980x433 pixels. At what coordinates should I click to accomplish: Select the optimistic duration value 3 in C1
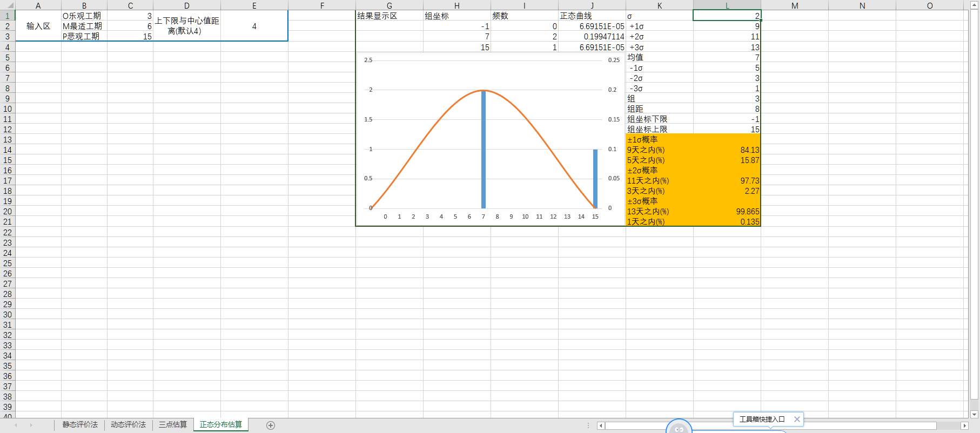coord(130,16)
